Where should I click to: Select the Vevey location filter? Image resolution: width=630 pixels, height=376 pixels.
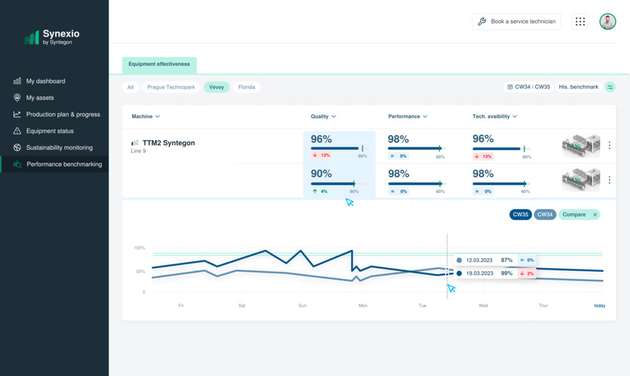[x=216, y=87]
